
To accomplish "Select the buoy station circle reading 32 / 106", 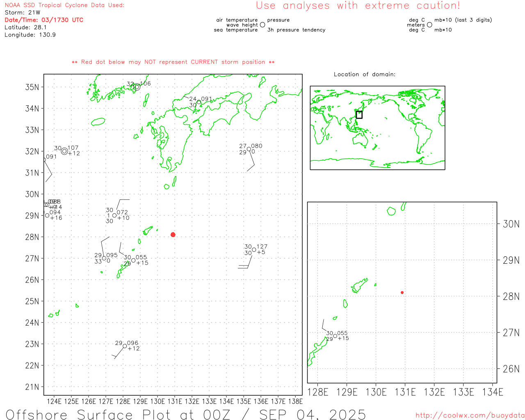I will tap(137, 87).
